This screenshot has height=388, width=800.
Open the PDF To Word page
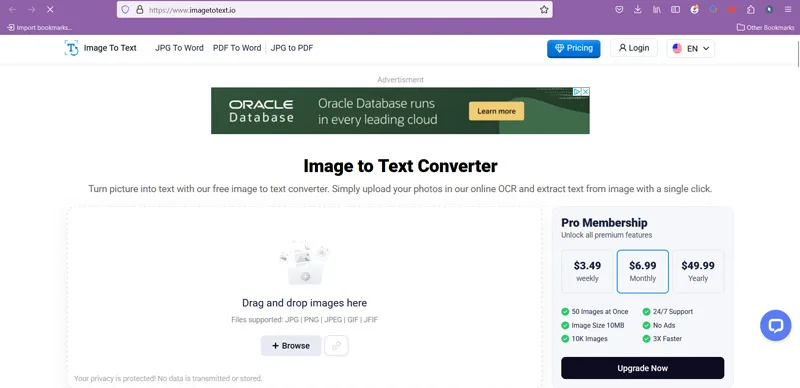tap(237, 48)
